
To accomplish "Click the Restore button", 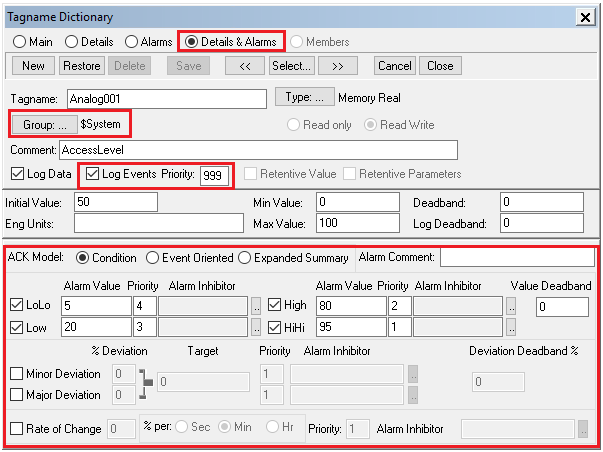I will pos(82,66).
